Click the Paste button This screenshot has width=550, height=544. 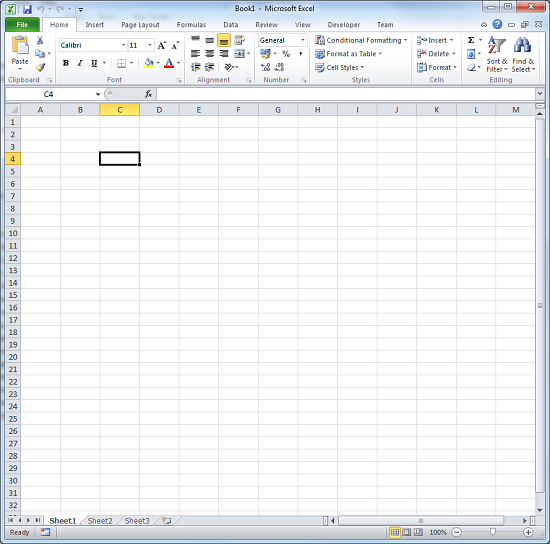20,53
